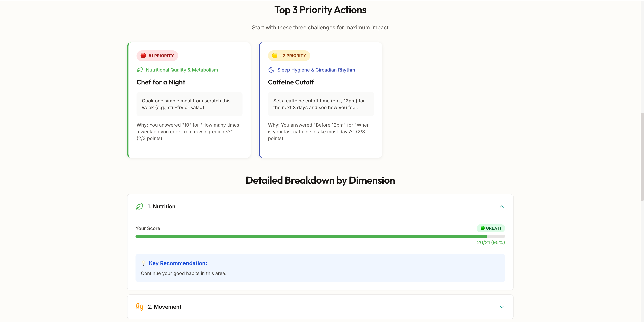The height and width of the screenshot is (322, 644).
Task: Click the Key Recommendation heading text
Action: [x=178, y=263]
